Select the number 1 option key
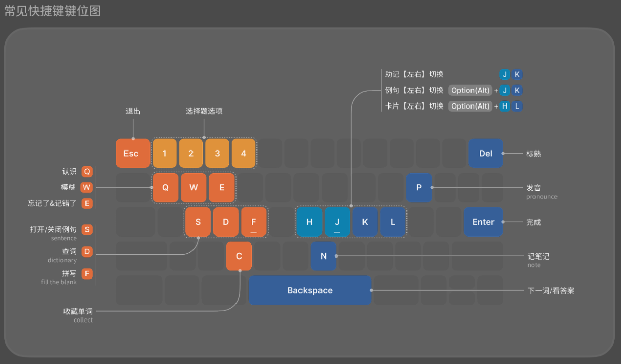The image size is (621, 364). [164, 153]
